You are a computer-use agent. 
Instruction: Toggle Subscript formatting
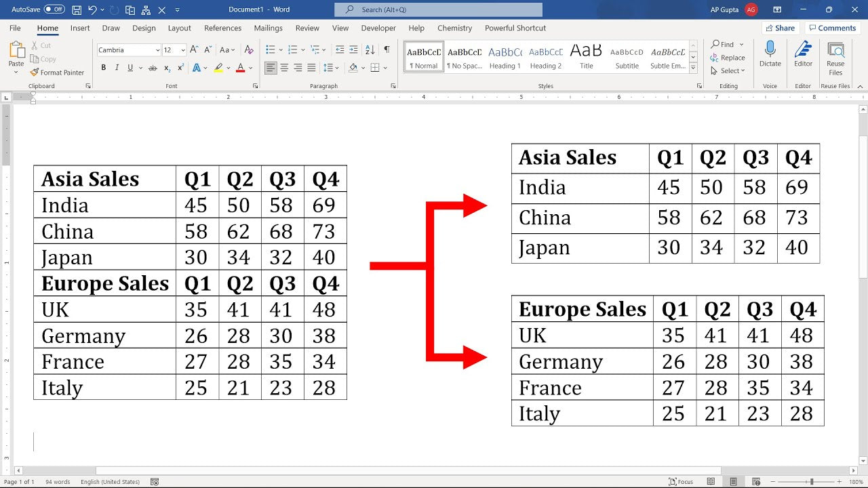coord(167,68)
